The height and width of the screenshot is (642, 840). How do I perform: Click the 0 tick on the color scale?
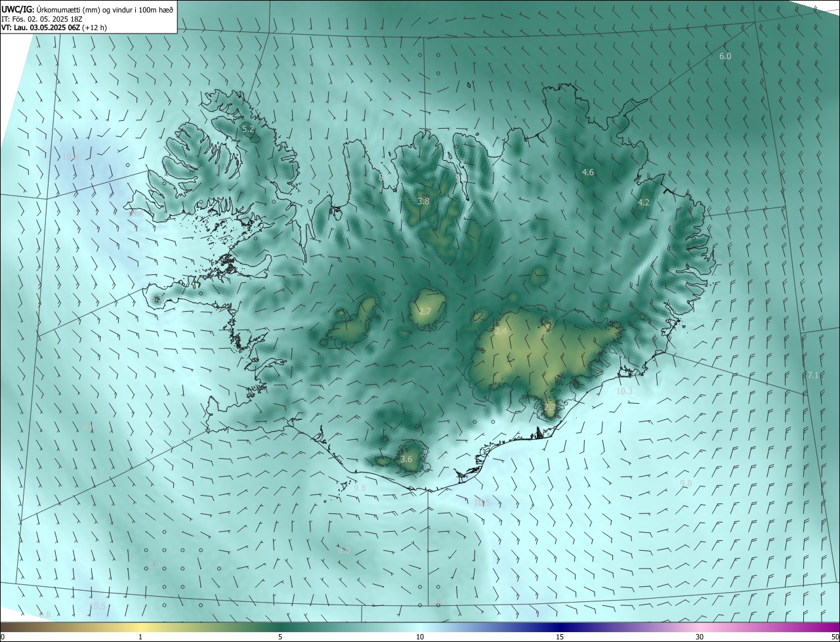coord(3,637)
